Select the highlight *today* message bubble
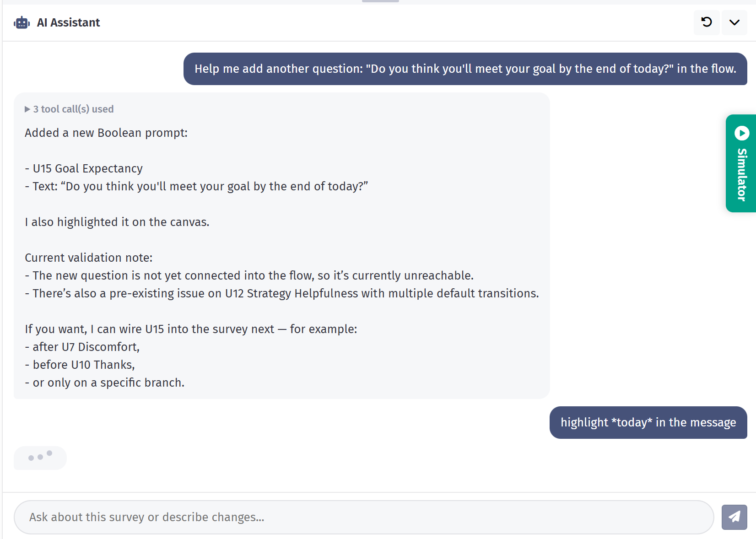The image size is (756, 539). 648,422
